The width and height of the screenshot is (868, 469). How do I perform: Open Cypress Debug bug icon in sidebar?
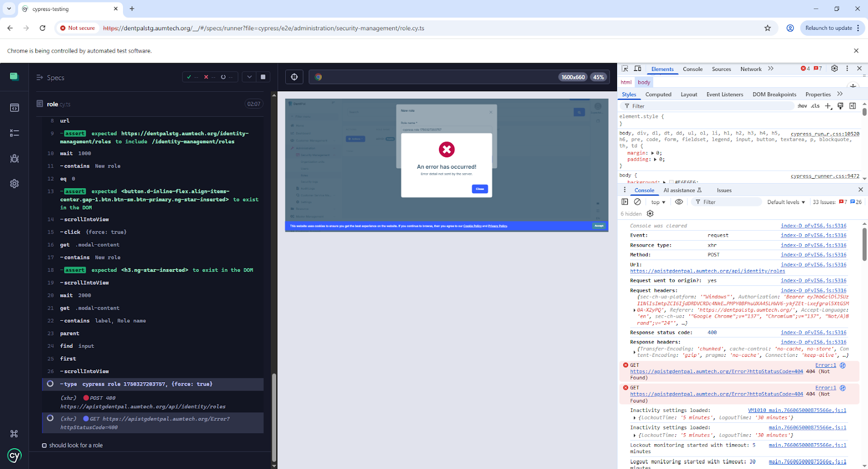tap(14, 159)
